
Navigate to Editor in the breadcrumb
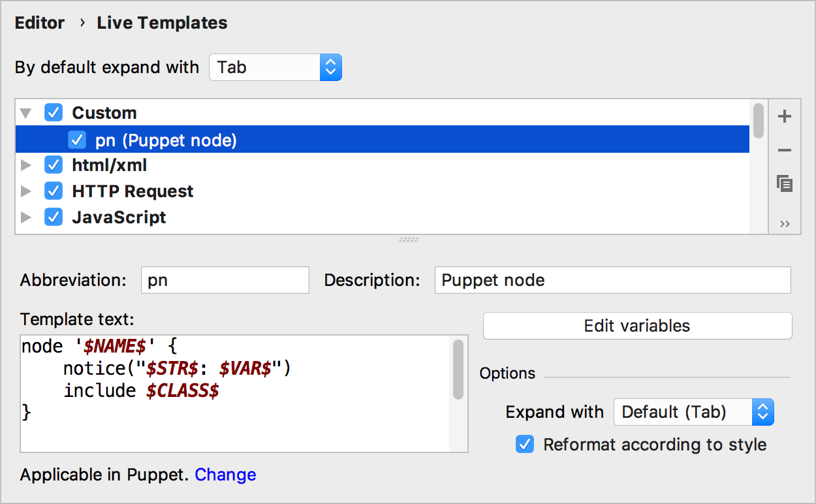(x=39, y=22)
